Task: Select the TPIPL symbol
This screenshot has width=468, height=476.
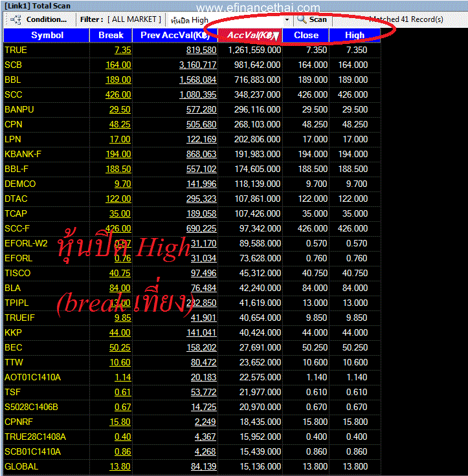Action: (17, 303)
